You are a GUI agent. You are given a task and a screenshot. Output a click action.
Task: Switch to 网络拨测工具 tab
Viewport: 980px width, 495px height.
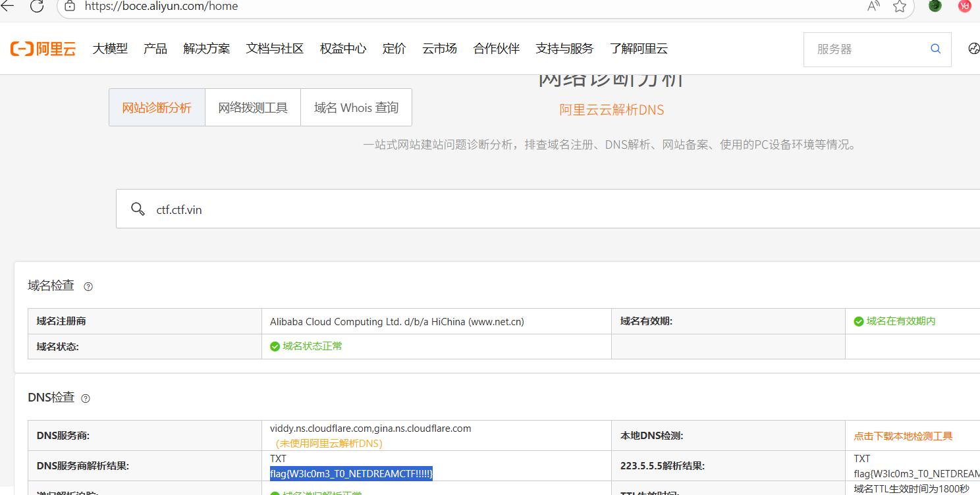pyautogui.click(x=253, y=107)
